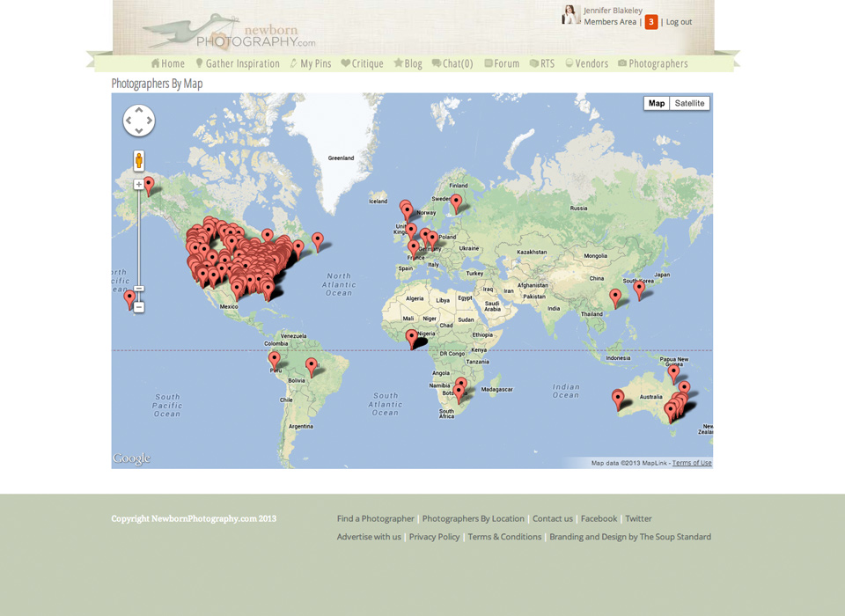Open the map Terms of Use link
Image resolution: width=845 pixels, height=616 pixels.
692,463
